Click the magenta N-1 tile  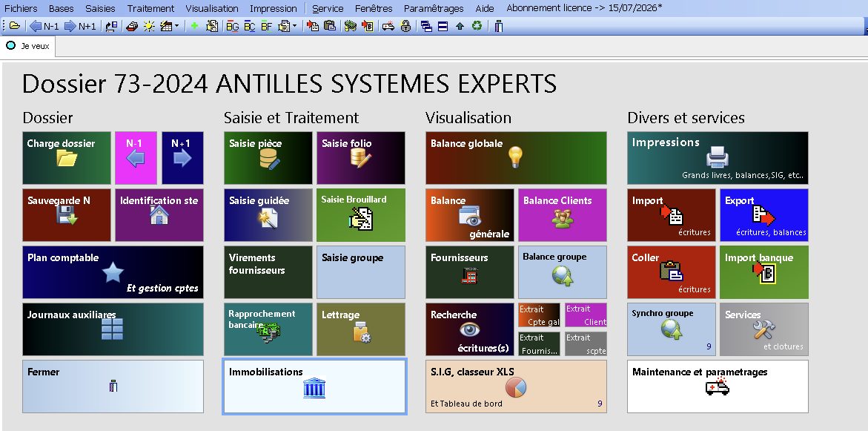click(136, 158)
